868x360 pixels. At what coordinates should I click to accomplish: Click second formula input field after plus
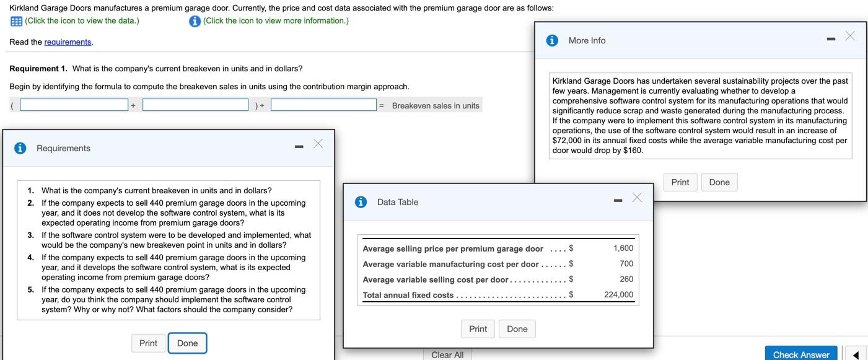pos(196,105)
